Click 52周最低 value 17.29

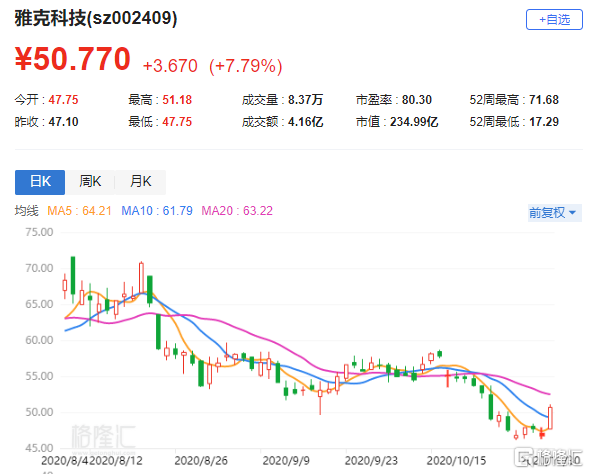(x=544, y=122)
